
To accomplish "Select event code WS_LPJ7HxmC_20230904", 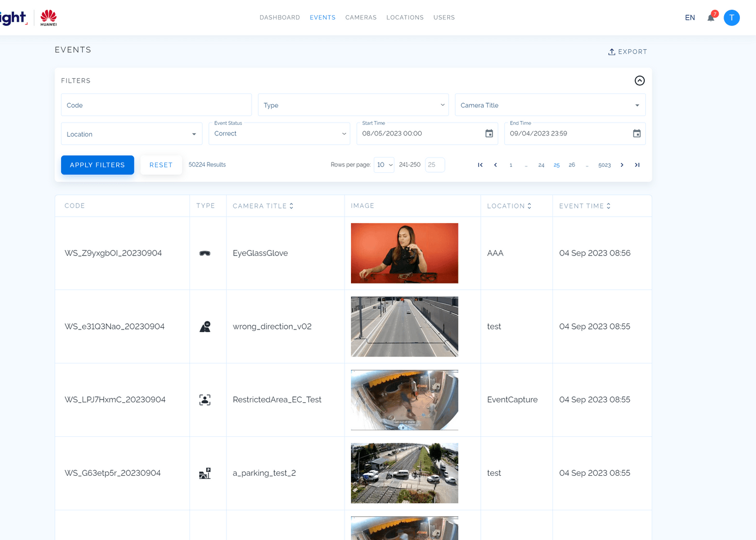I will click(115, 400).
